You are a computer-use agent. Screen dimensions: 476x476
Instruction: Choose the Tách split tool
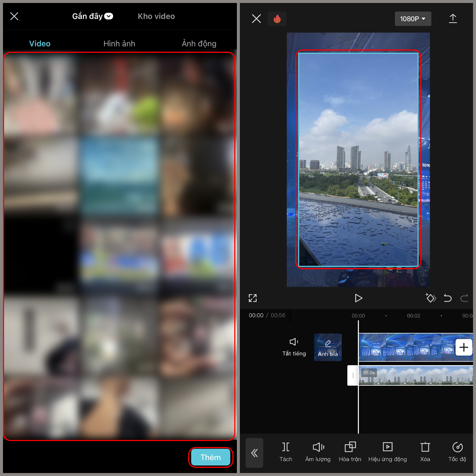click(x=286, y=452)
